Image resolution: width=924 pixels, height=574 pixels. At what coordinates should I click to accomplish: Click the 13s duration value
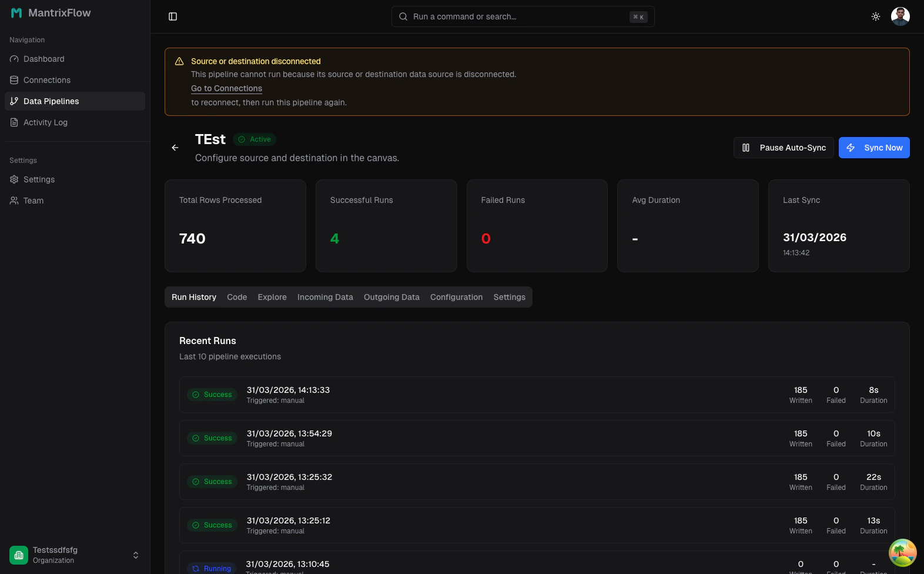873,520
